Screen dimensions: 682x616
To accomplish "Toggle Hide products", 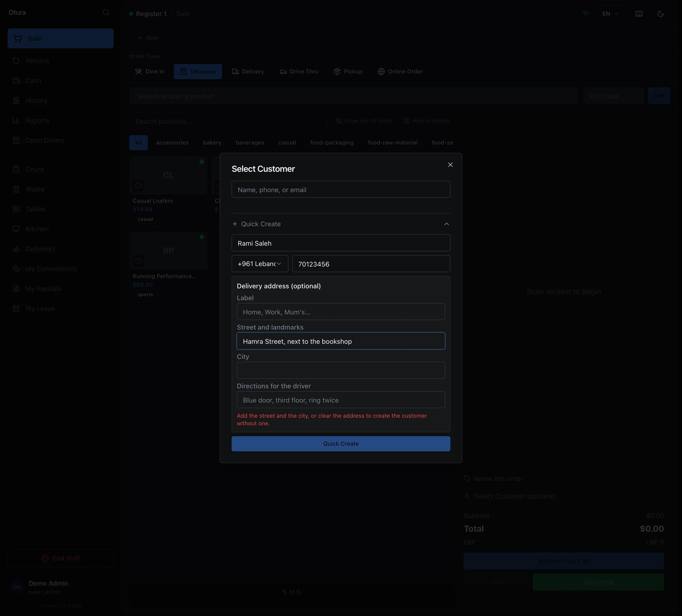I will [x=426, y=121].
